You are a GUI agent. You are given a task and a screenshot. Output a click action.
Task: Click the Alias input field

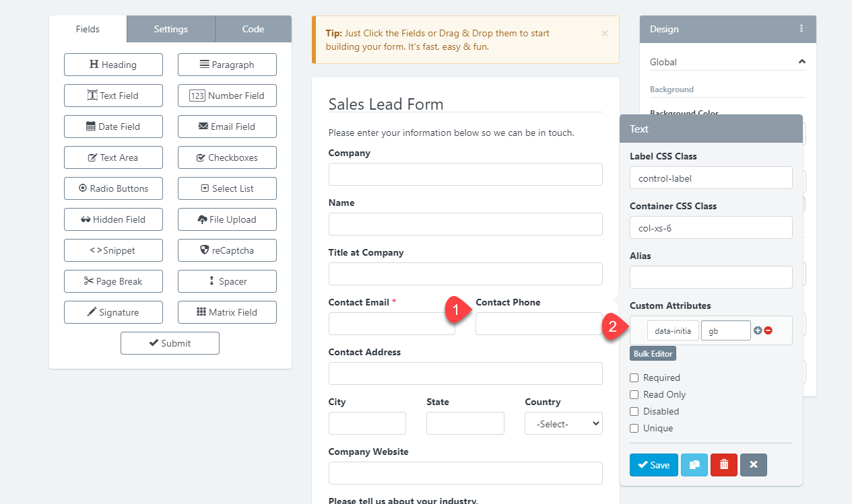click(711, 277)
